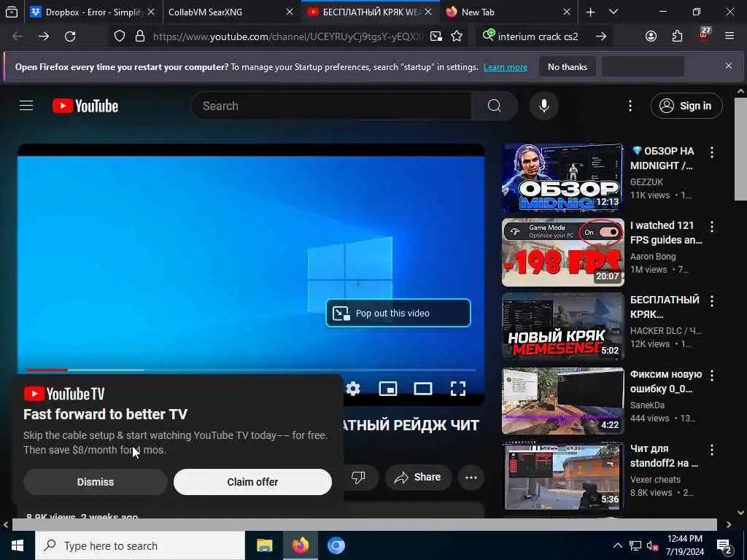Focus the Firefox address bar URL
747x560 pixels.
(x=287, y=36)
